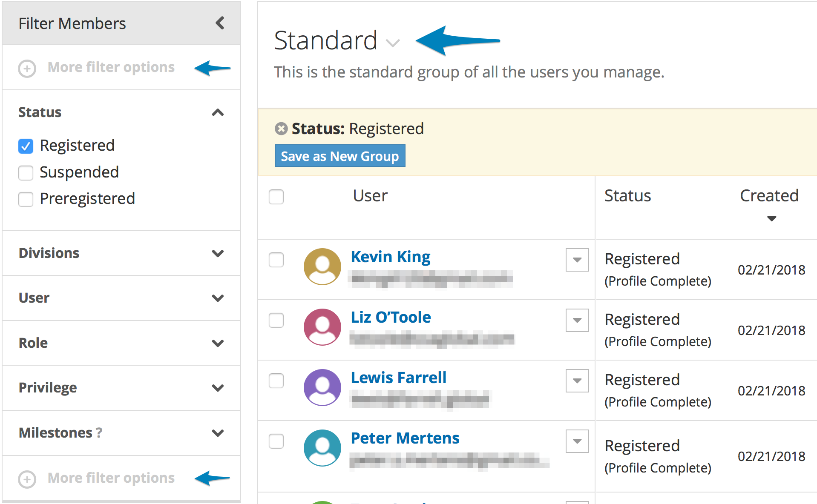Open Peter Mertens' profile link

tap(405, 438)
